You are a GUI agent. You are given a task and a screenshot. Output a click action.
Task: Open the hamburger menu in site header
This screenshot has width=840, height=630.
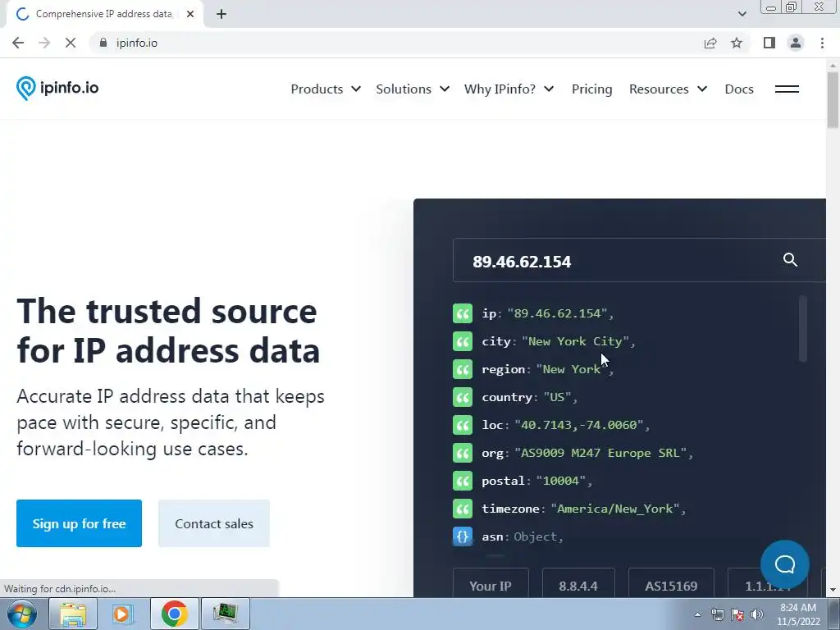click(787, 89)
